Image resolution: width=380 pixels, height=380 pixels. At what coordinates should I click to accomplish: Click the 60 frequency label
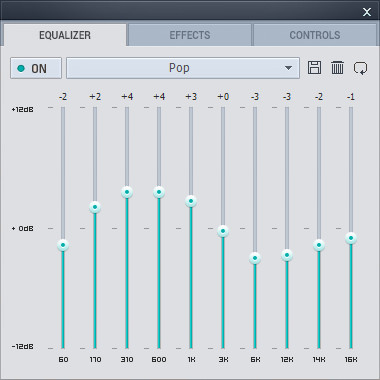[63, 360]
